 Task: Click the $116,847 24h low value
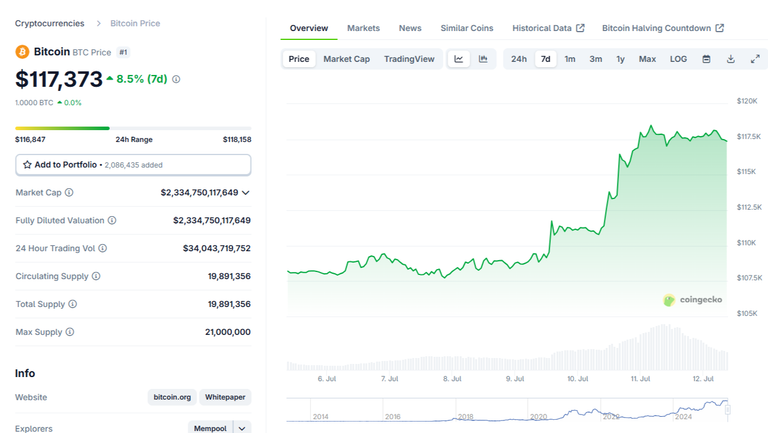[x=30, y=140]
